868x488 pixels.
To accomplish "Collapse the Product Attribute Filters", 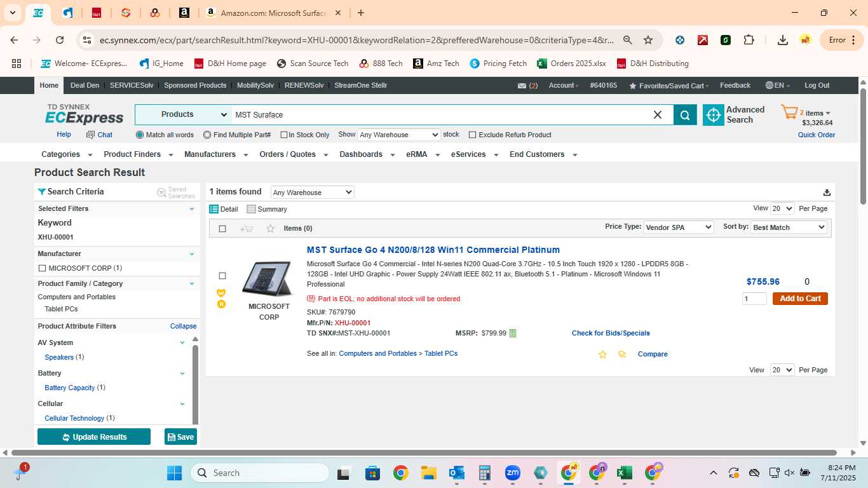I will (183, 327).
